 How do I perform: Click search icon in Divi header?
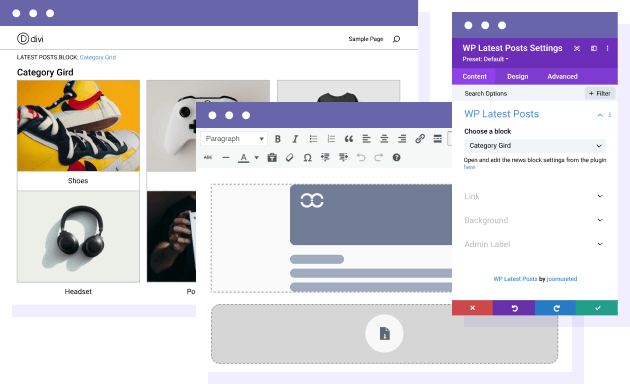coord(396,39)
